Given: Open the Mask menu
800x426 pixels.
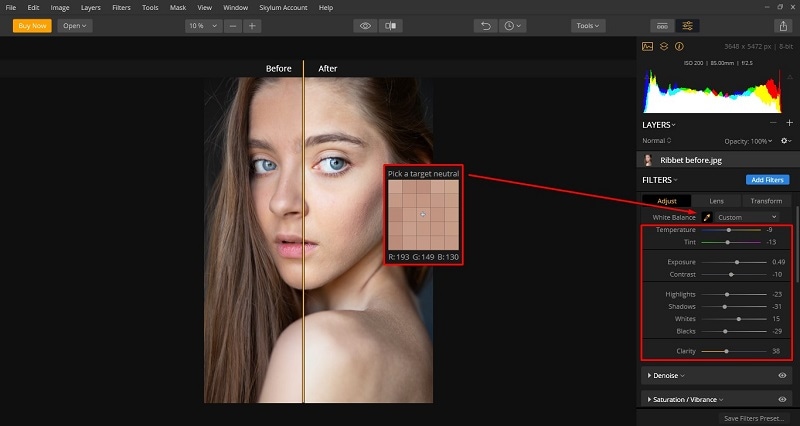Looking at the screenshot, I should 178,8.
